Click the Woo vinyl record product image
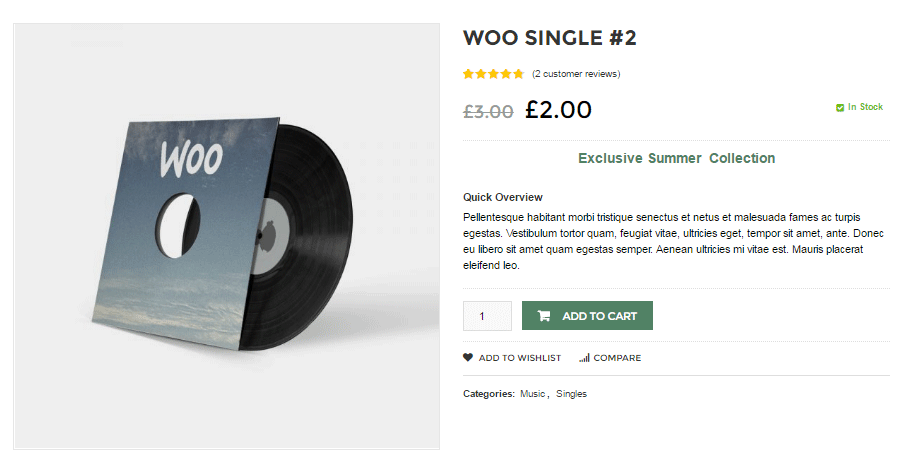 pyautogui.click(x=226, y=236)
